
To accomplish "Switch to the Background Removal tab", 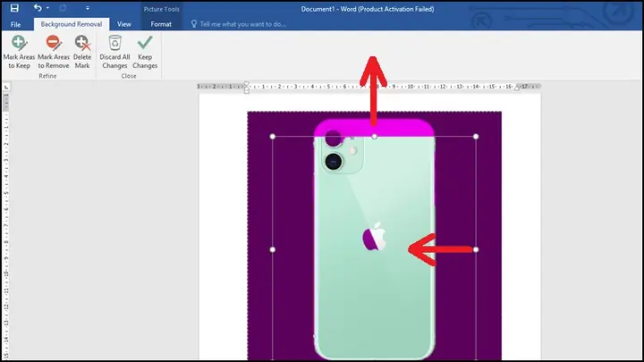I will point(72,24).
